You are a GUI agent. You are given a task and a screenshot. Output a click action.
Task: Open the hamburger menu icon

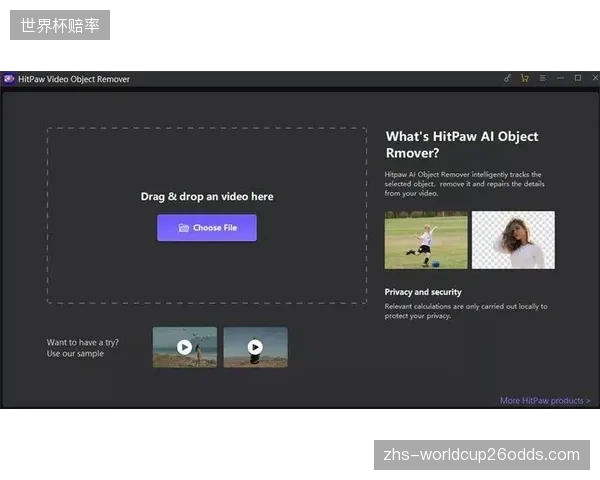point(542,78)
